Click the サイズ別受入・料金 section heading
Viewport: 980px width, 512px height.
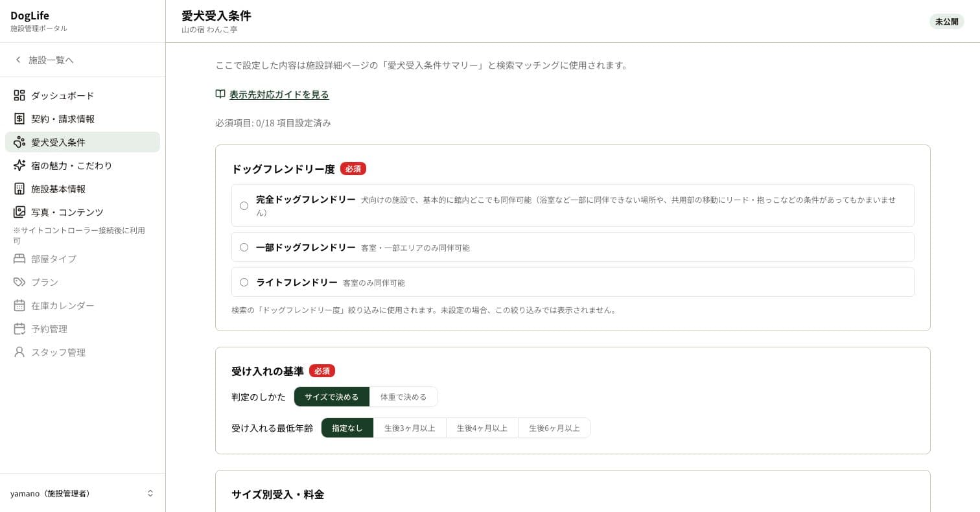tap(277, 494)
